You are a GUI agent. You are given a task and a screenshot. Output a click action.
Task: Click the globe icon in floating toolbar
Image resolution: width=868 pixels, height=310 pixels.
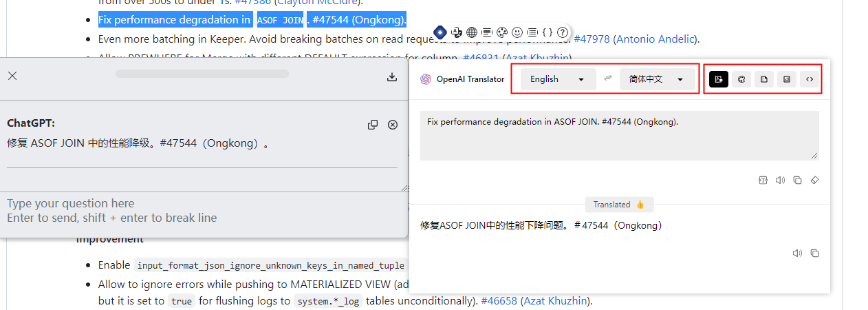coord(472,32)
